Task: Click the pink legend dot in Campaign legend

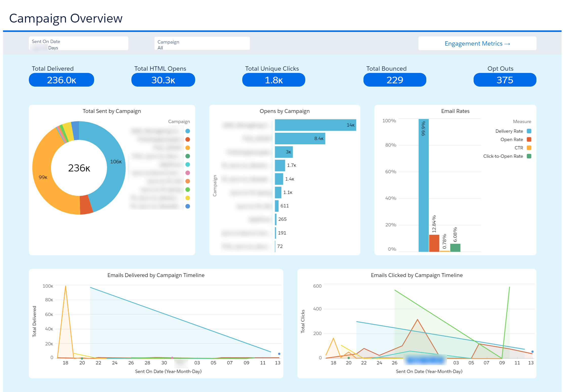Action: pos(188,173)
